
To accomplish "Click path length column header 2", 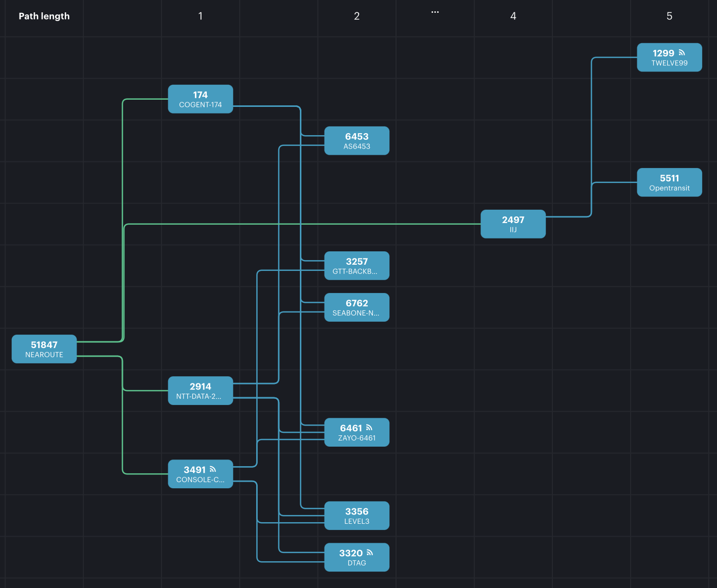I will [356, 16].
